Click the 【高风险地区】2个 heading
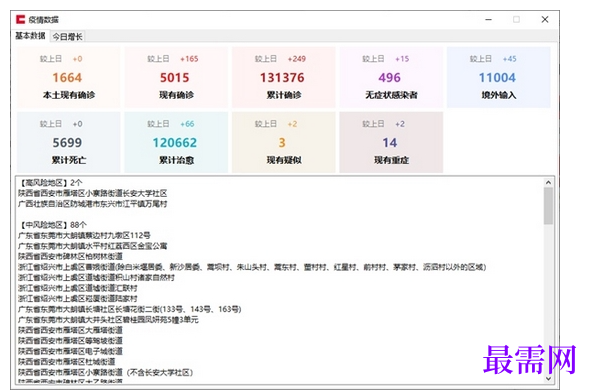The width and height of the screenshot is (595, 391). 50,183
